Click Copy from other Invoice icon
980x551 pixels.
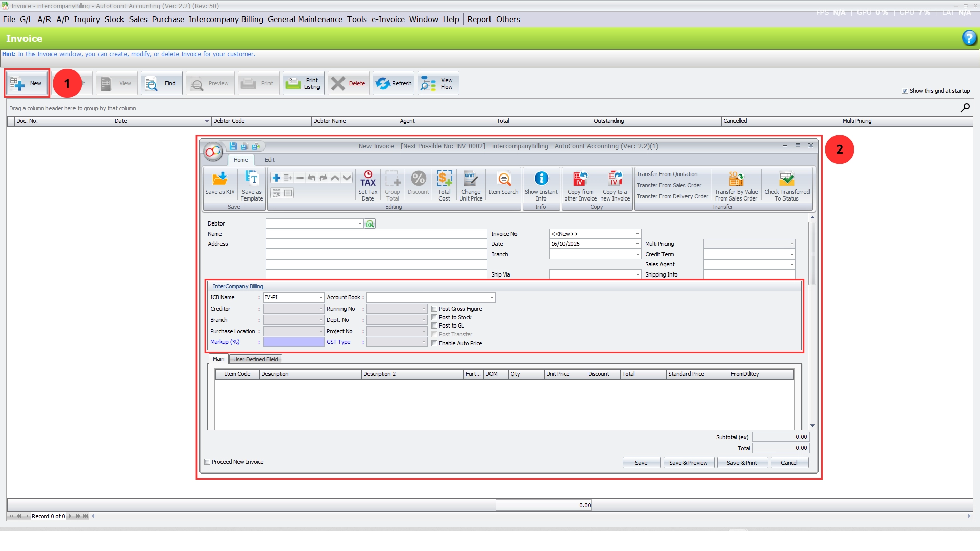580,186
